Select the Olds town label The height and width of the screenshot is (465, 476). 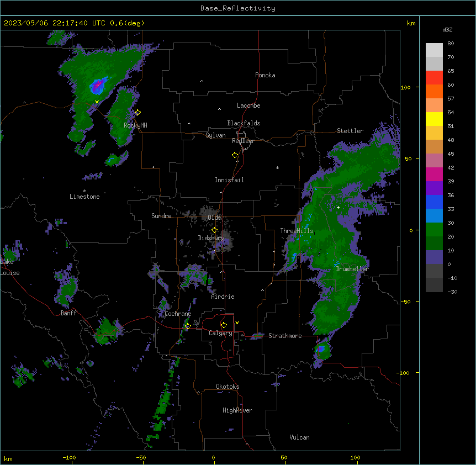(x=214, y=218)
